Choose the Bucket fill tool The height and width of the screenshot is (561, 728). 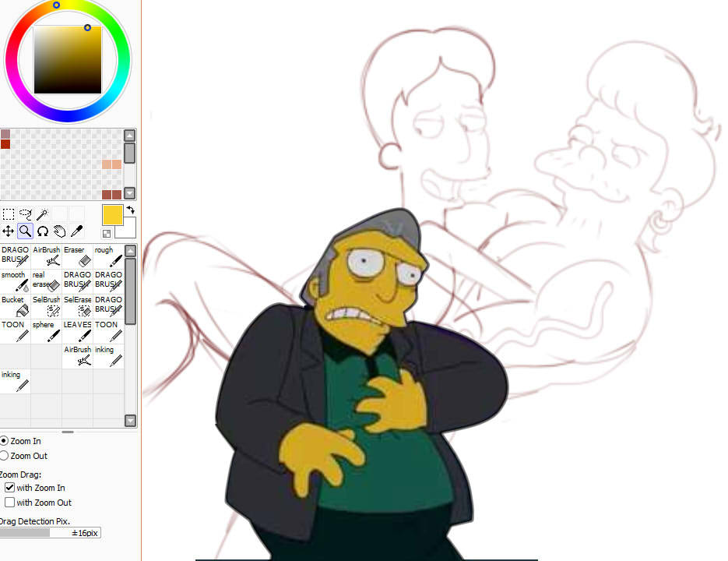click(16, 306)
